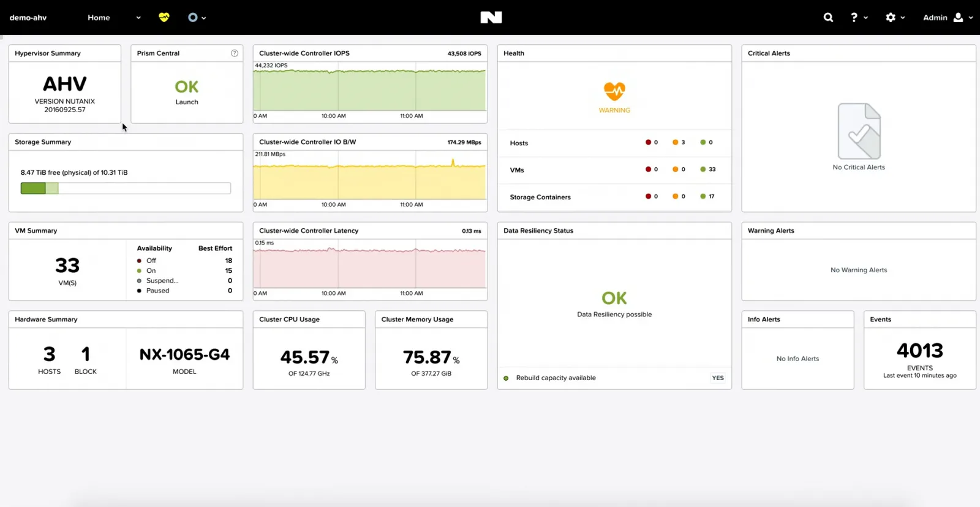Viewport: 980px width, 507px height.
Task: Click the Cluster-wide Controller IOPS graph
Action: click(370, 90)
